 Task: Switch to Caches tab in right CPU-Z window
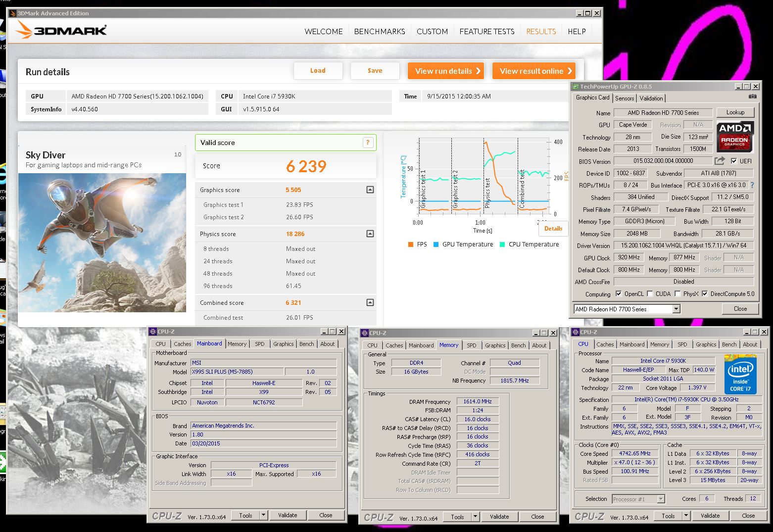click(x=605, y=344)
